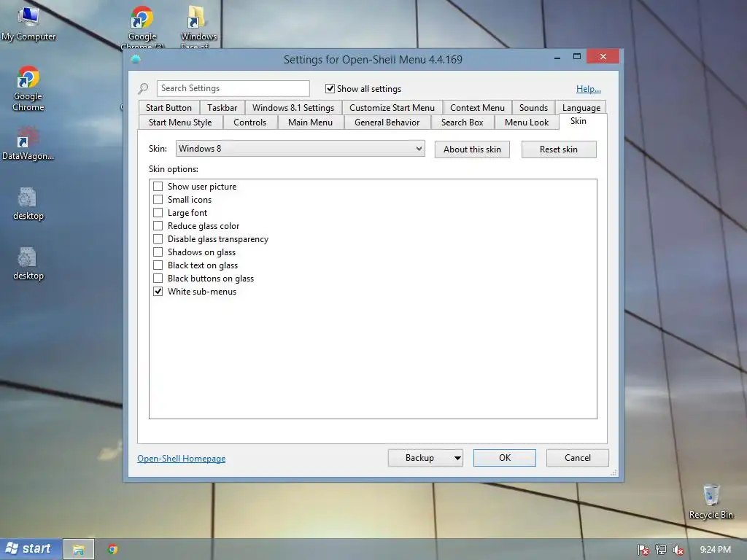The height and width of the screenshot is (560, 747).
Task: Open the Backup button dropdown arrow
Action: tap(457, 458)
